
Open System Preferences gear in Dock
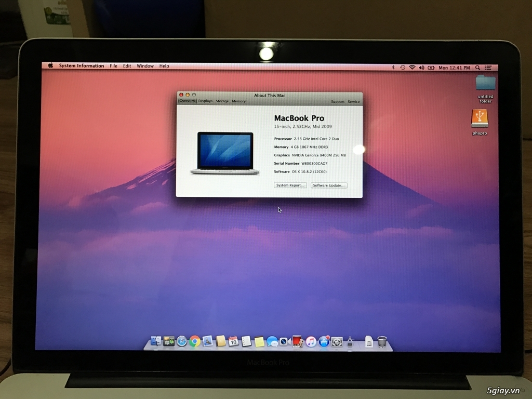[x=337, y=342]
